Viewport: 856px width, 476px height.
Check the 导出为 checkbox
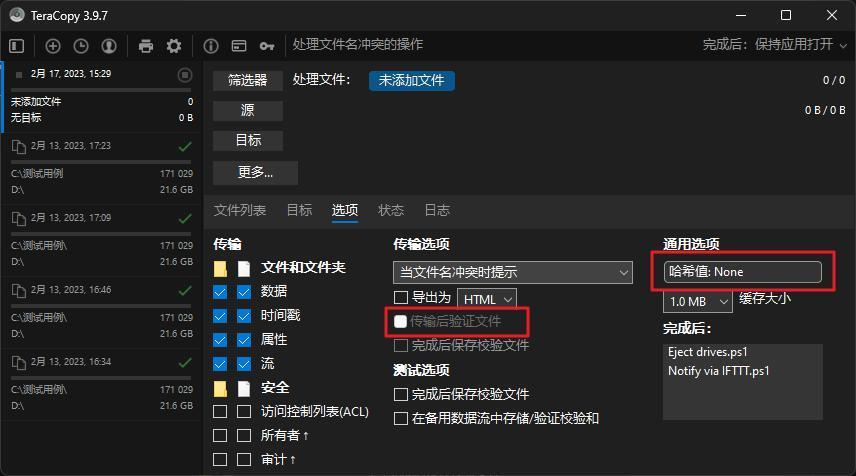tap(401, 298)
